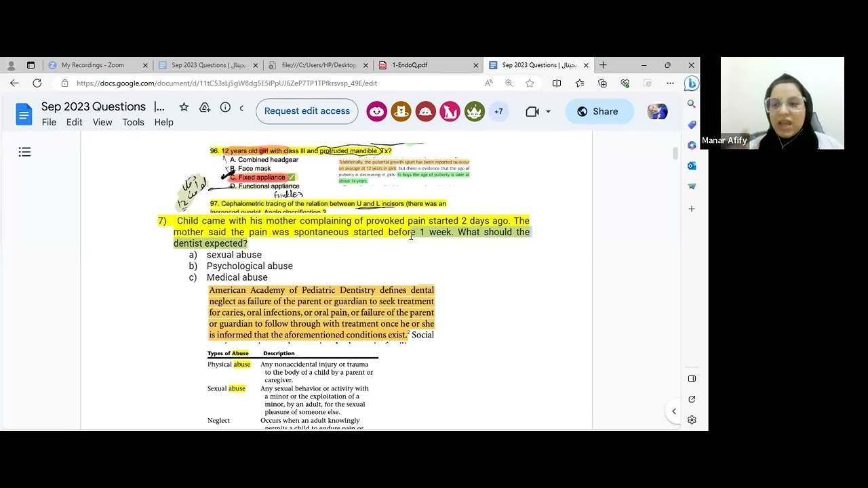Start a Google Meet call from the camera icon
Screen dimensions: 868x488
[532, 111]
